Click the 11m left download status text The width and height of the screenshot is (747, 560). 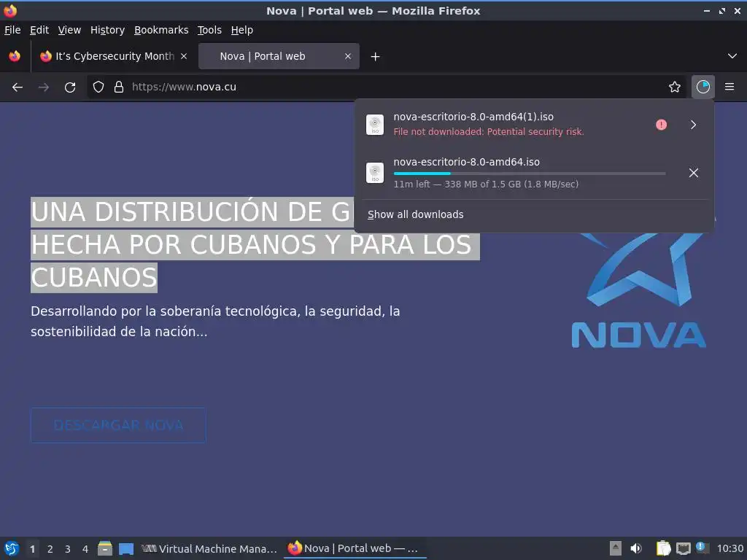486,184
